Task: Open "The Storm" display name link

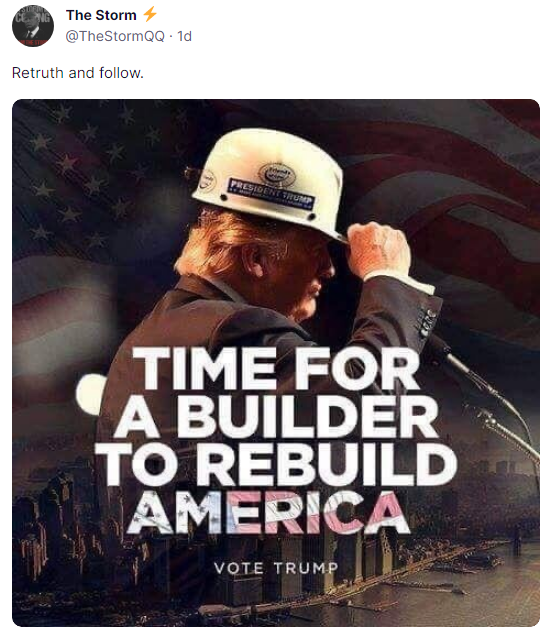Action: click(x=101, y=15)
